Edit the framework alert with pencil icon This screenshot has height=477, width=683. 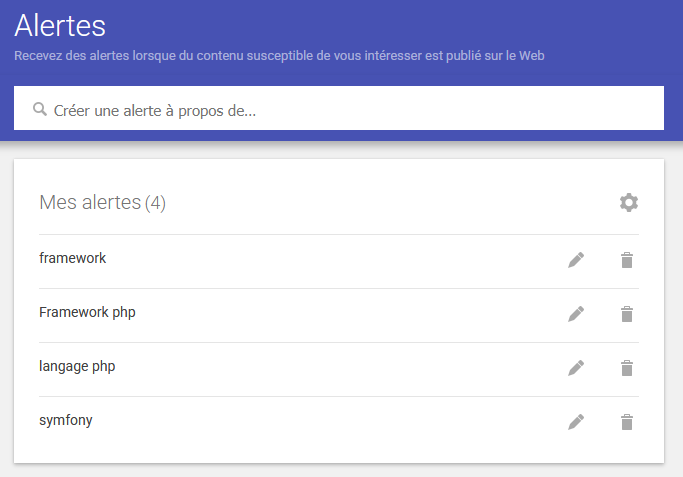[576, 260]
